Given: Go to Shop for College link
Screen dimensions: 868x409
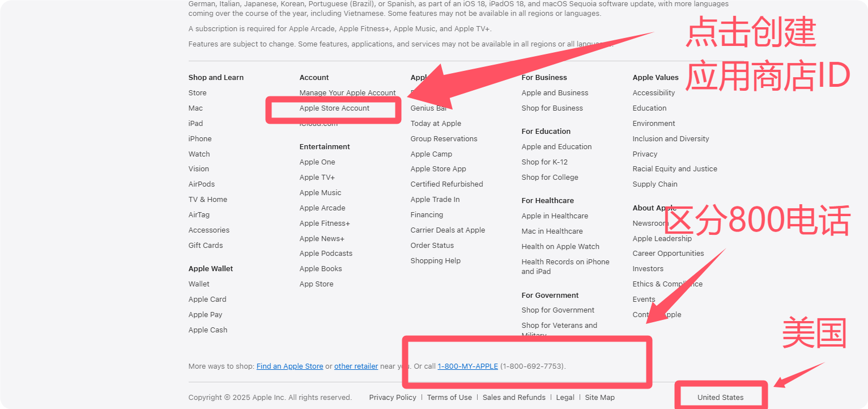Looking at the screenshot, I should click(x=550, y=178).
